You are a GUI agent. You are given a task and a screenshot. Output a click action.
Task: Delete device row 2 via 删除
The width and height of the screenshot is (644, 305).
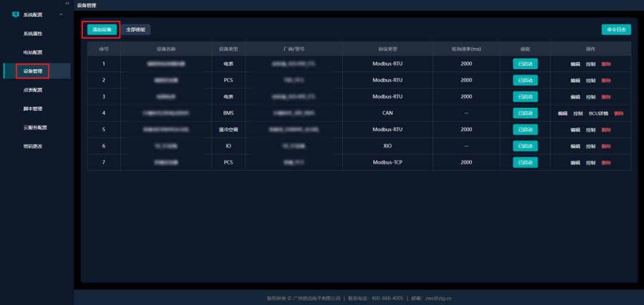tap(606, 80)
